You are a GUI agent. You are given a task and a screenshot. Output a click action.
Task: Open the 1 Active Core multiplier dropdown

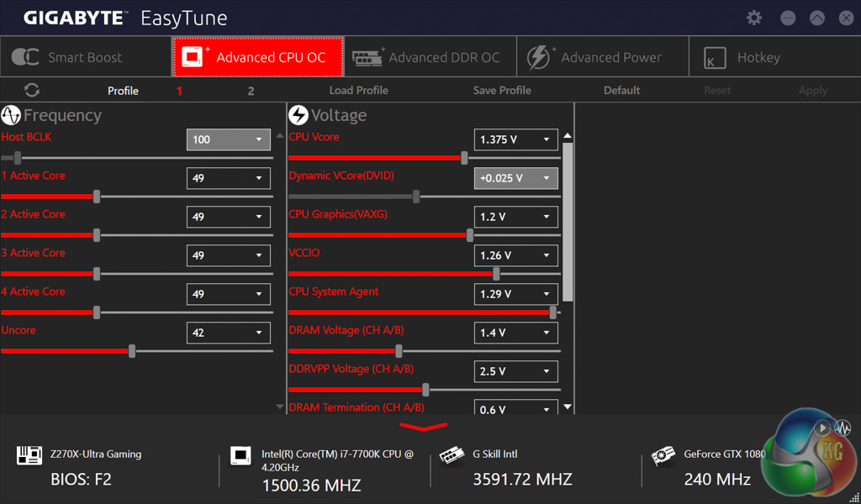click(x=229, y=178)
